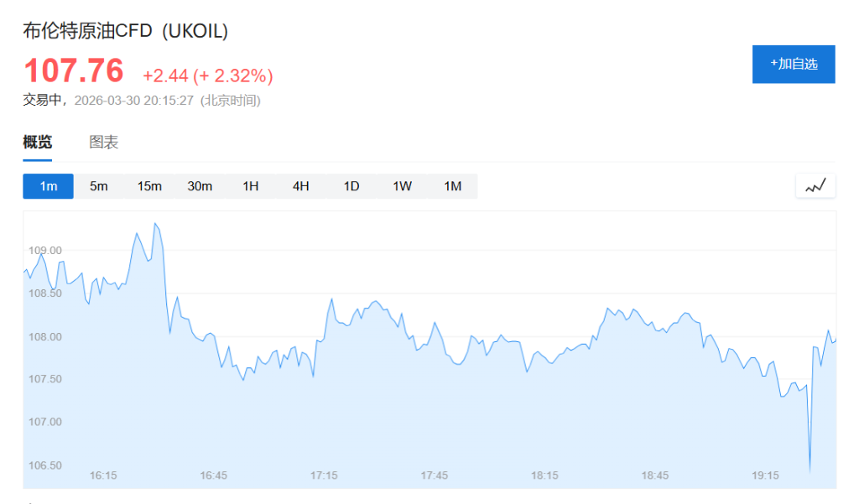Choose the 15m timeframe
This screenshot has width=859, height=504.
click(149, 186)
